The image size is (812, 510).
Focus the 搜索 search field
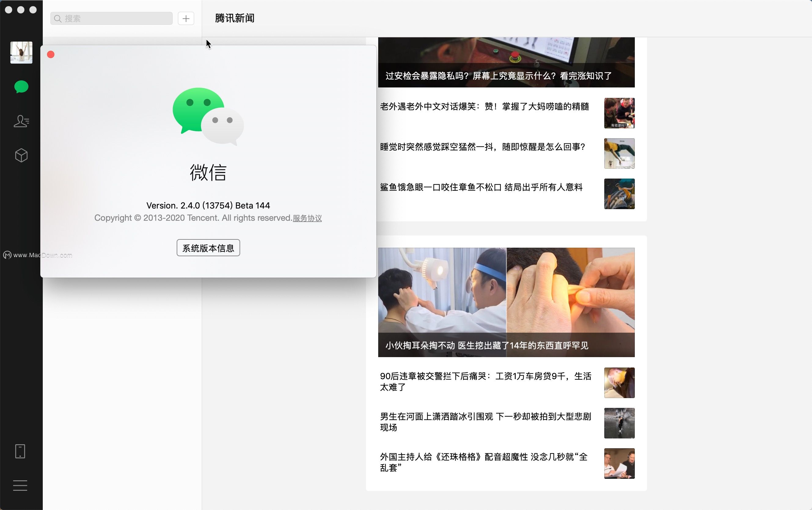pyautogui.click(x=112, y=18)
